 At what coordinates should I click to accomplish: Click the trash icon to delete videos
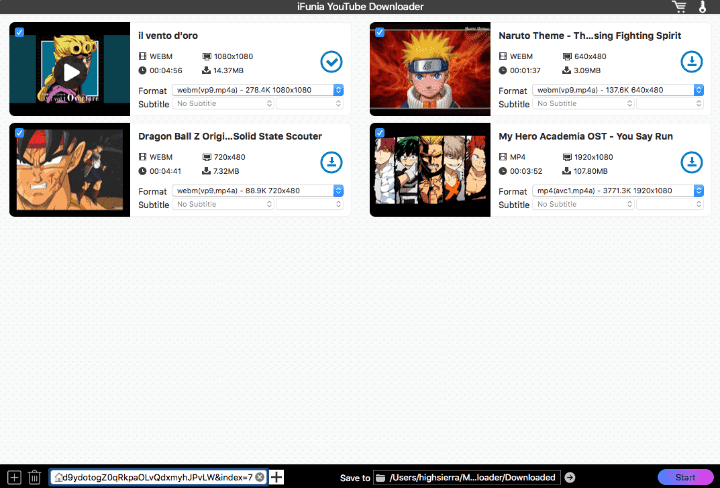click(x=35, y=478)
